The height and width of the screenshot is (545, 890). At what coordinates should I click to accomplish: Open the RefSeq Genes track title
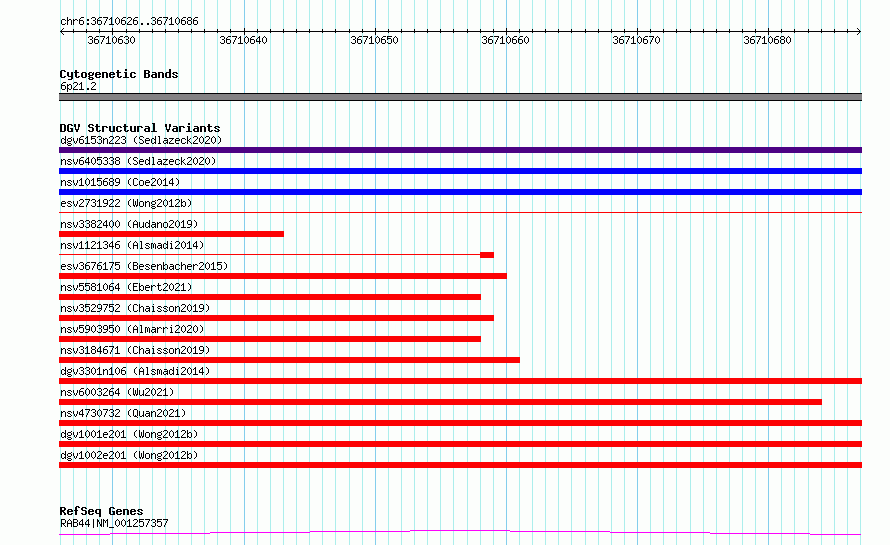pyautogui.click(x=101, y=511)
